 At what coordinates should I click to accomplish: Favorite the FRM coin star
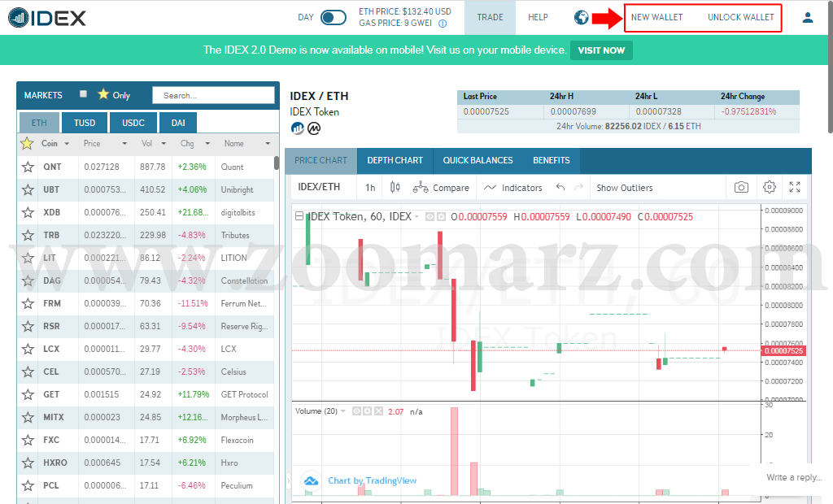[x=28, y=304]
